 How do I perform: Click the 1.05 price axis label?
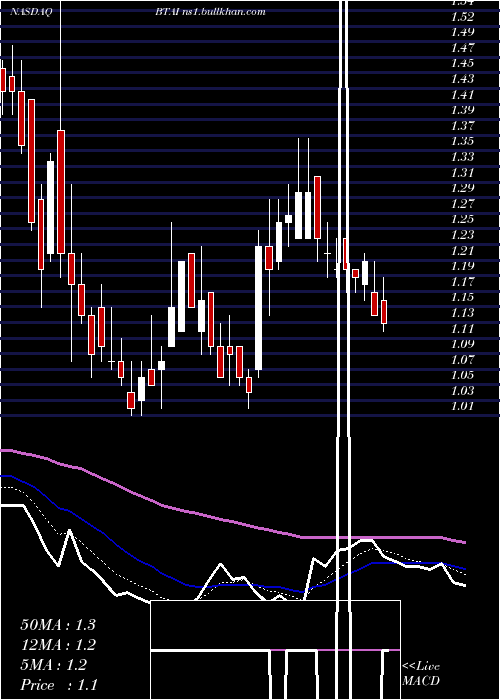462,375
